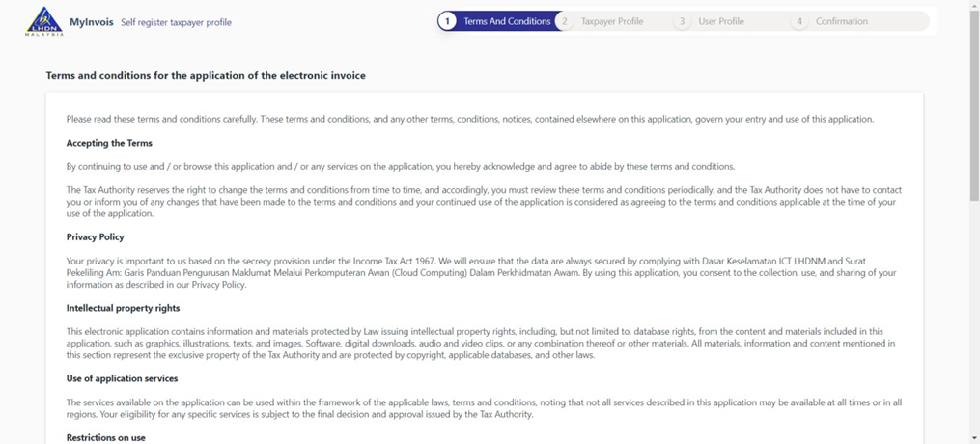The width and height of the screenshot is (980, 444).
Task: Click the 'Terms and conditions for the application' heading
Action: [206, 75]
